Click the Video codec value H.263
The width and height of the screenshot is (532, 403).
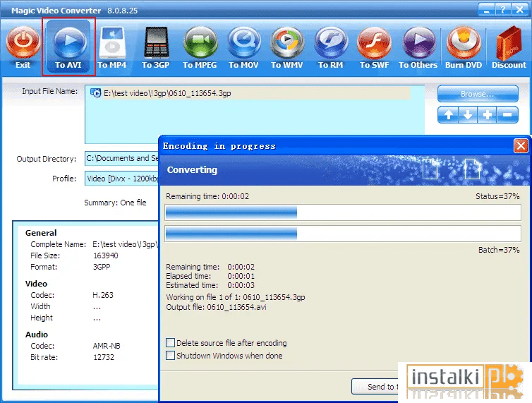click(x=103, y=295)
